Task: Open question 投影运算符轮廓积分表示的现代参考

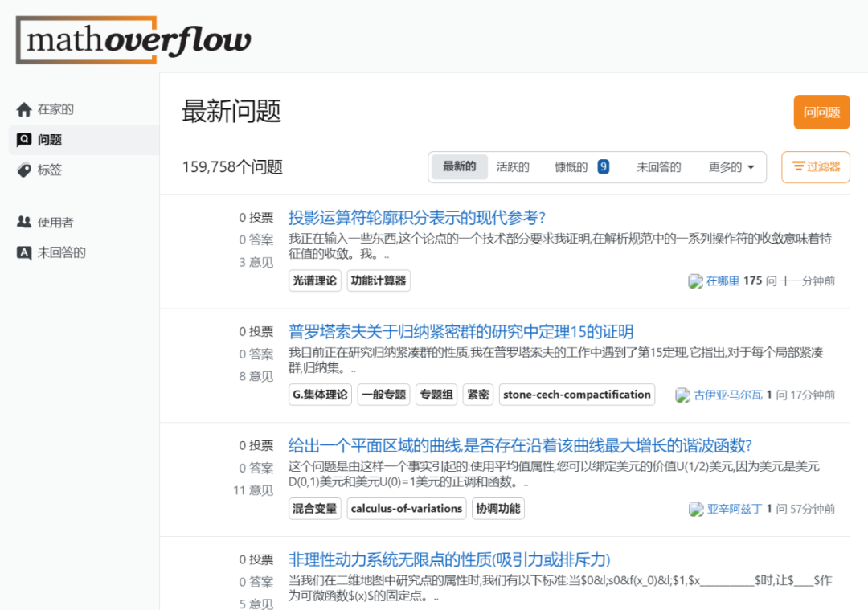Action: pos(417,218)
